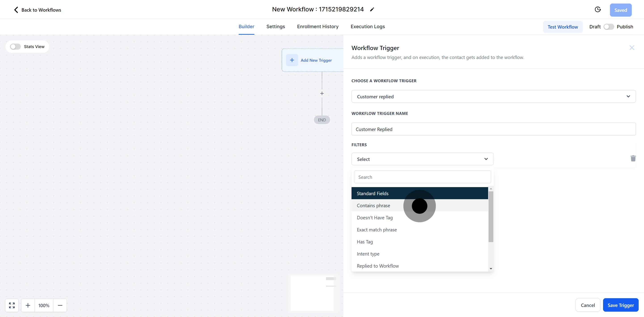
Task: Toggle the Draft/Publish switch
Action: [608, 27]
